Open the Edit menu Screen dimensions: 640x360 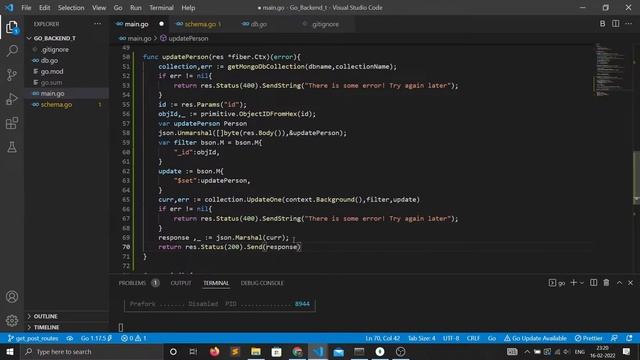point(44,8)
